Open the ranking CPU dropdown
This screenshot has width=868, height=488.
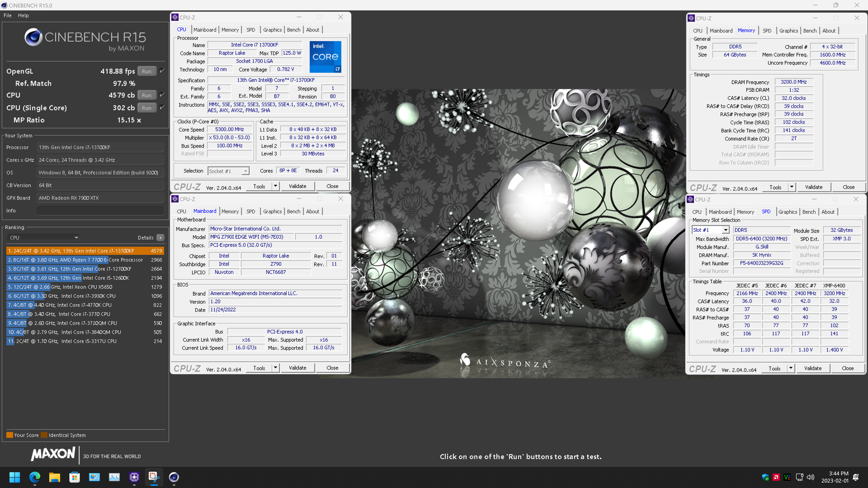coord(43,237)
